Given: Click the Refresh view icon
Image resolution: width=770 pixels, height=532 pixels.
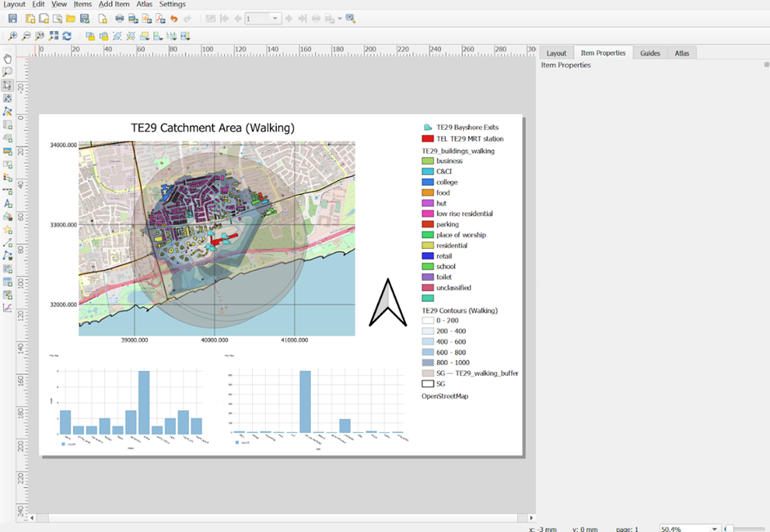Looking at the screenshot, I should coord(67,36).
